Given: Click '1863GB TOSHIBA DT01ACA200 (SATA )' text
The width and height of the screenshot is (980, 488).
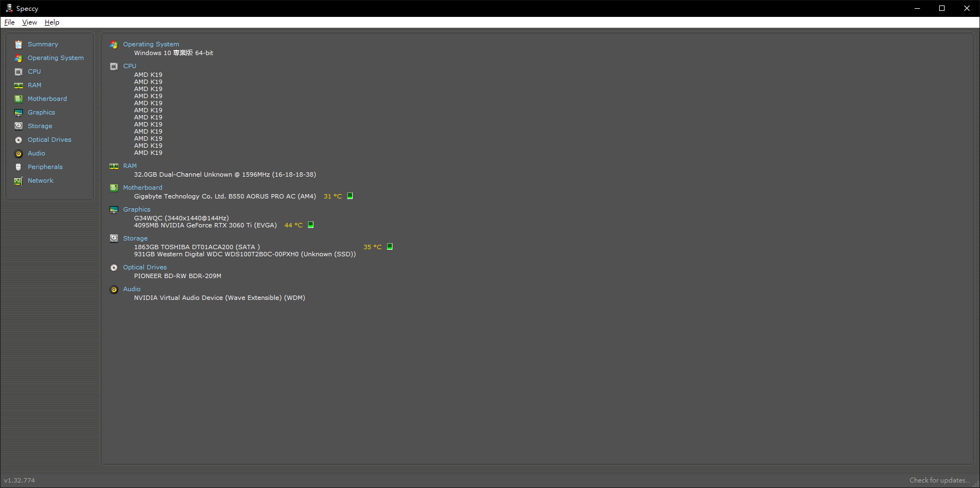Looking at the screenshot, I should (197, 247).
